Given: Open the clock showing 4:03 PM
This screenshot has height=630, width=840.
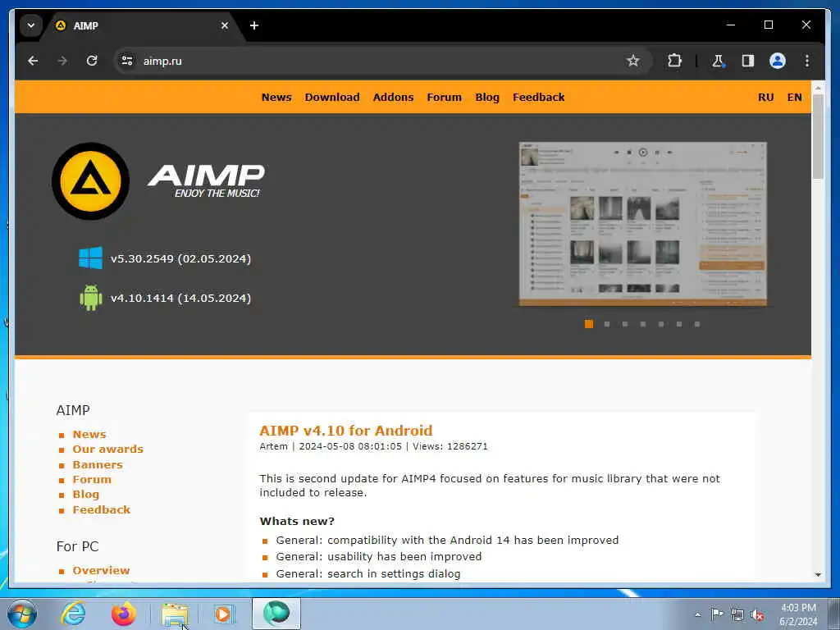Looking at the screenshot, I should tap(798, 614).
